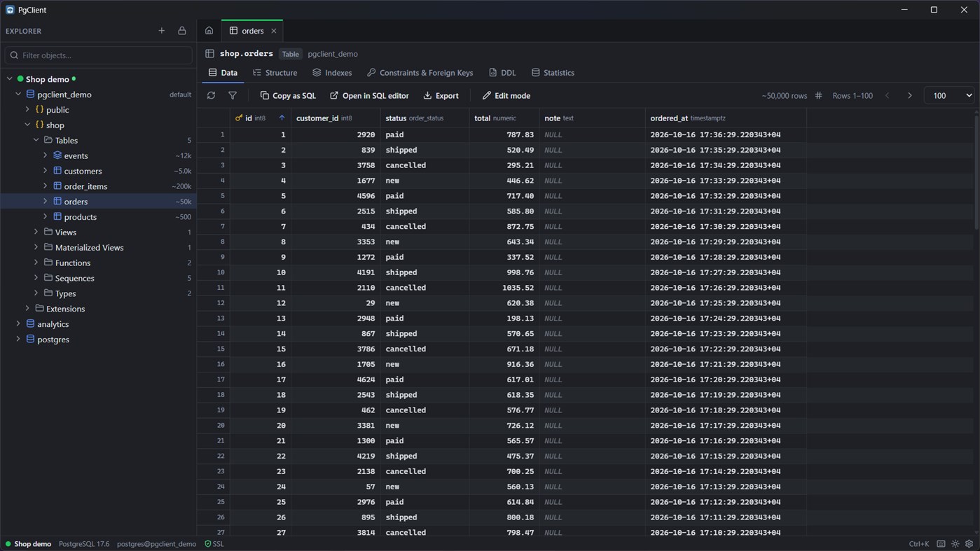
Task: Switch to the Indexes tab
Action: tap(332, 73)
